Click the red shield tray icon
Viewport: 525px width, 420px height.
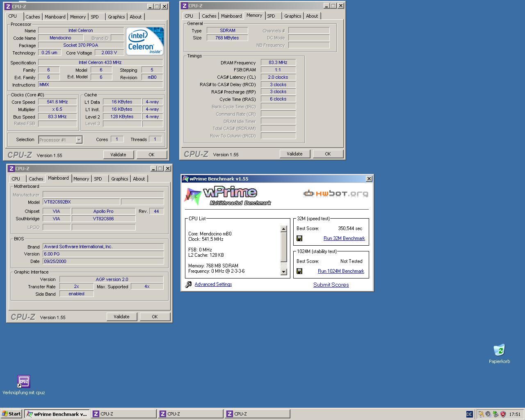503,414
